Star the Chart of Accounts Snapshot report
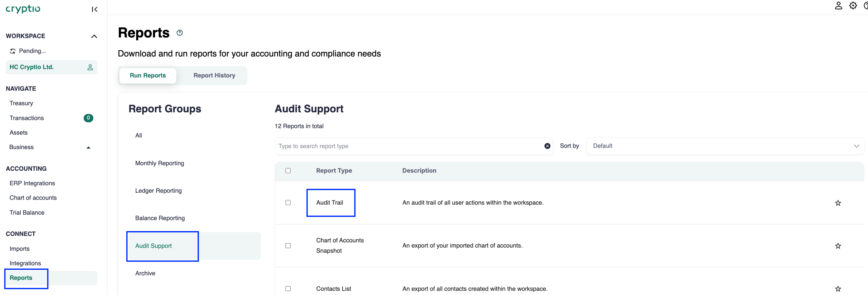The height and width of the screenshot is (295, 868). tap(838, 246)
